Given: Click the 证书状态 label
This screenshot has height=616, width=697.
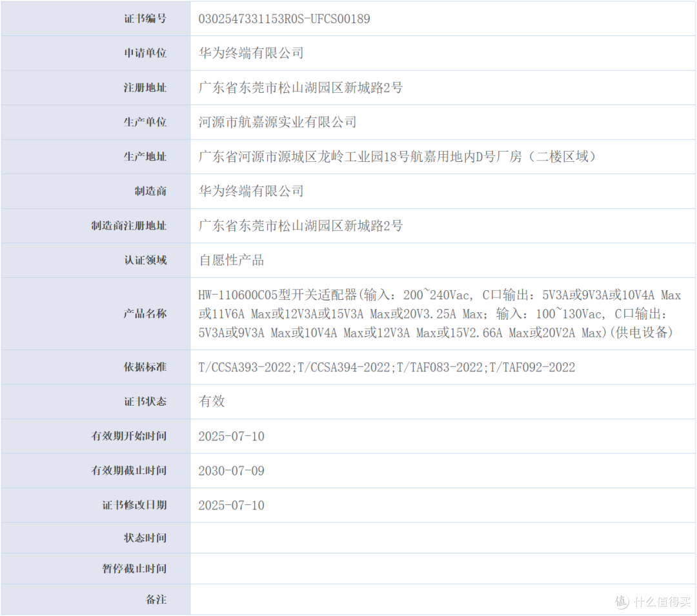Looking at the screenshot, I should tap(145, 401).
